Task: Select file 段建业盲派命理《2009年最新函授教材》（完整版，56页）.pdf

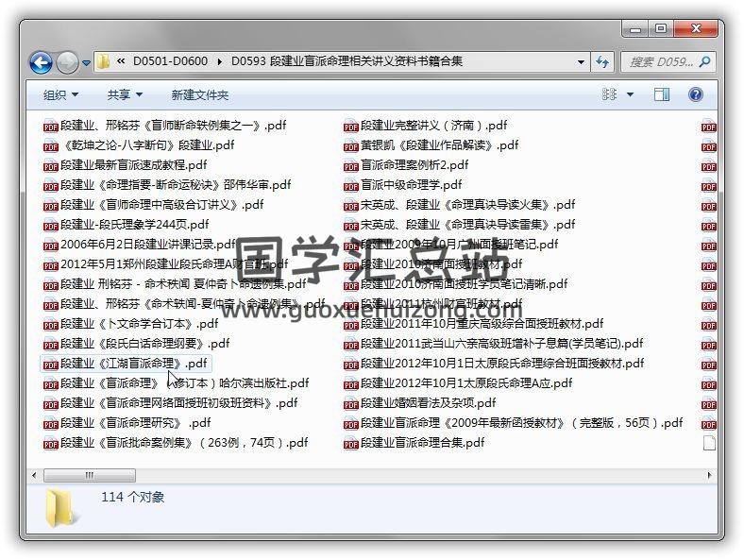Action: coord(513,423)
